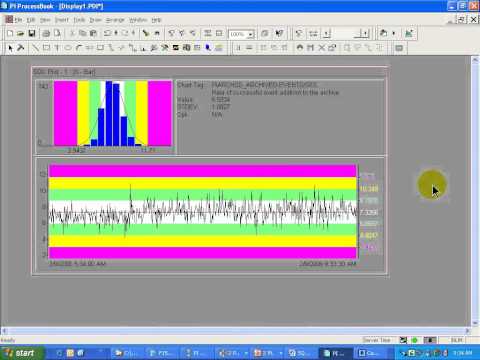
Task: Select the Rectangle drawing tool
Action: point(46,48)
